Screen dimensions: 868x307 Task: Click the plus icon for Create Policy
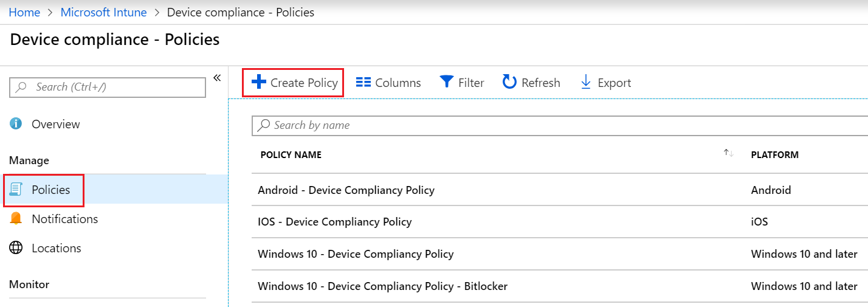(x=259, y=82)
